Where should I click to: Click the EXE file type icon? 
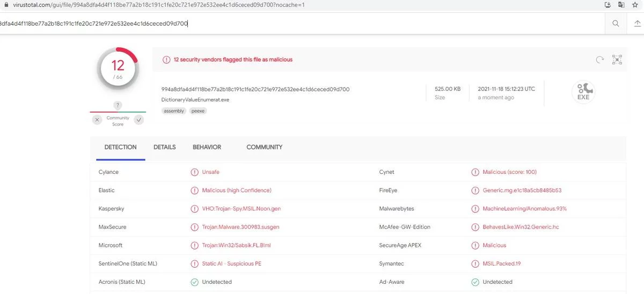click(583, 91)
